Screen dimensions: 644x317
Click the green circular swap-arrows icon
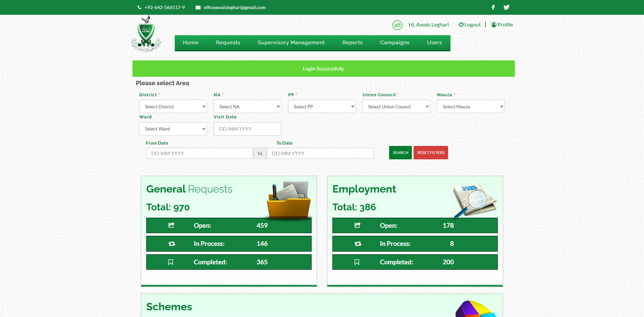coord(397,25)
